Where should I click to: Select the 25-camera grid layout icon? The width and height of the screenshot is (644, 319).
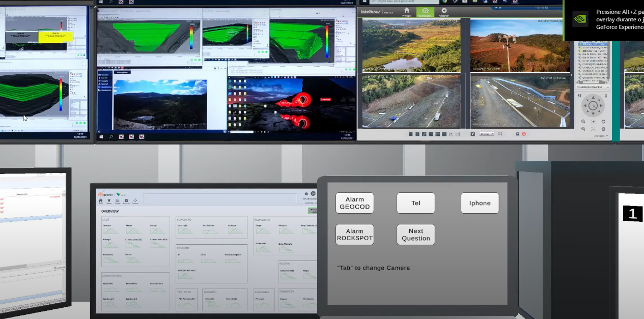click(x=450, y=134)
